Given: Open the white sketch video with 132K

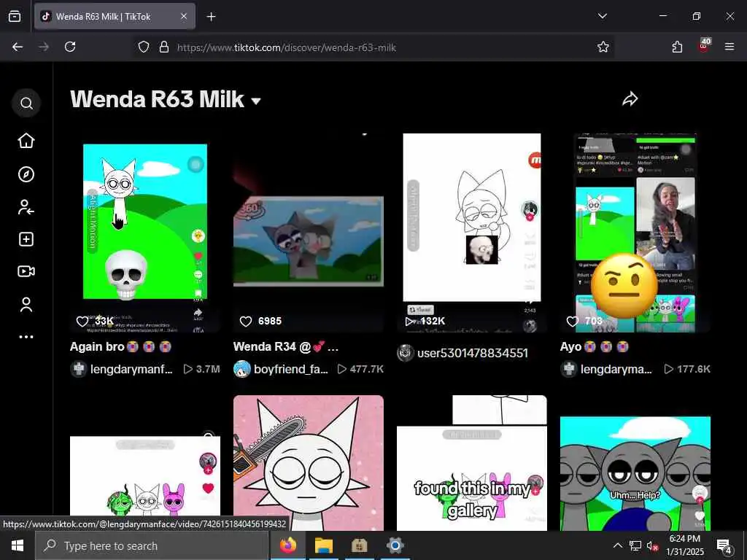Looking at the screenshot, I should click(x=472, y=233).
